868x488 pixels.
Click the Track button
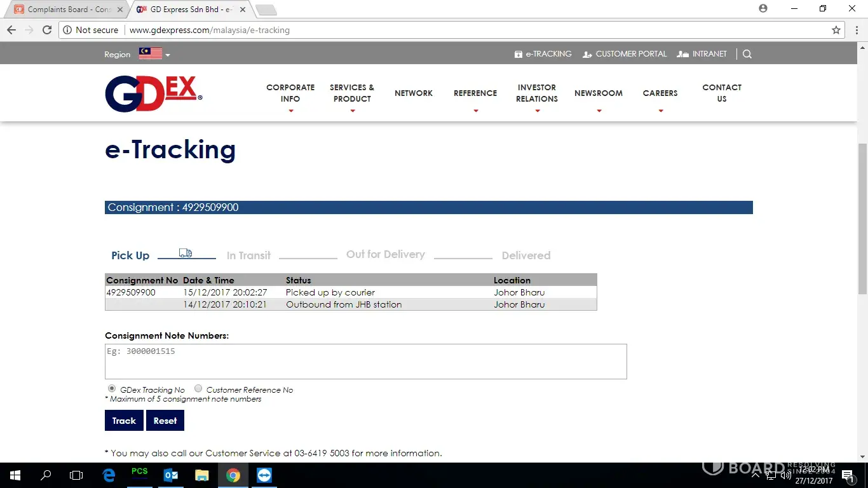(x=124, y=421)
